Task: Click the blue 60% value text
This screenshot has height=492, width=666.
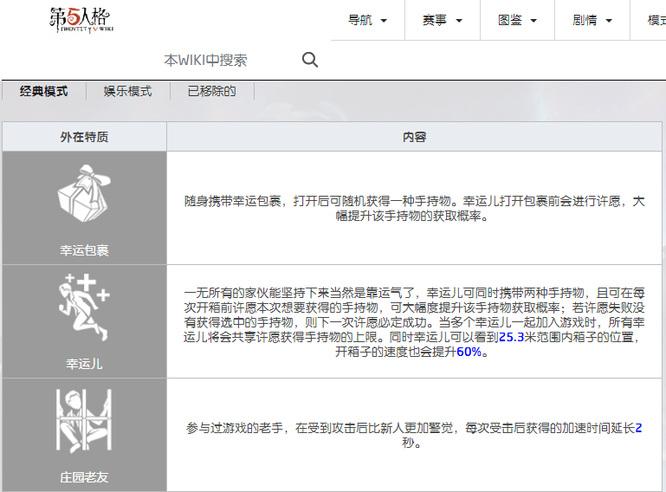Action: point(469,352)
